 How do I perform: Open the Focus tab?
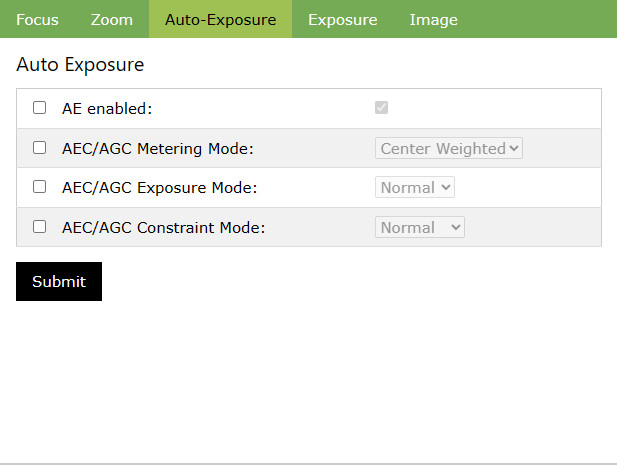pyautogui.click(x=37, y=20)
